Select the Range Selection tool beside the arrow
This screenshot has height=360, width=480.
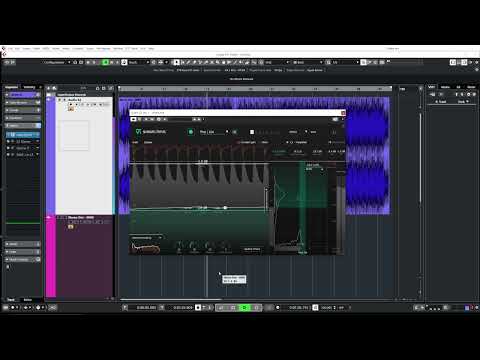point(183,62)
